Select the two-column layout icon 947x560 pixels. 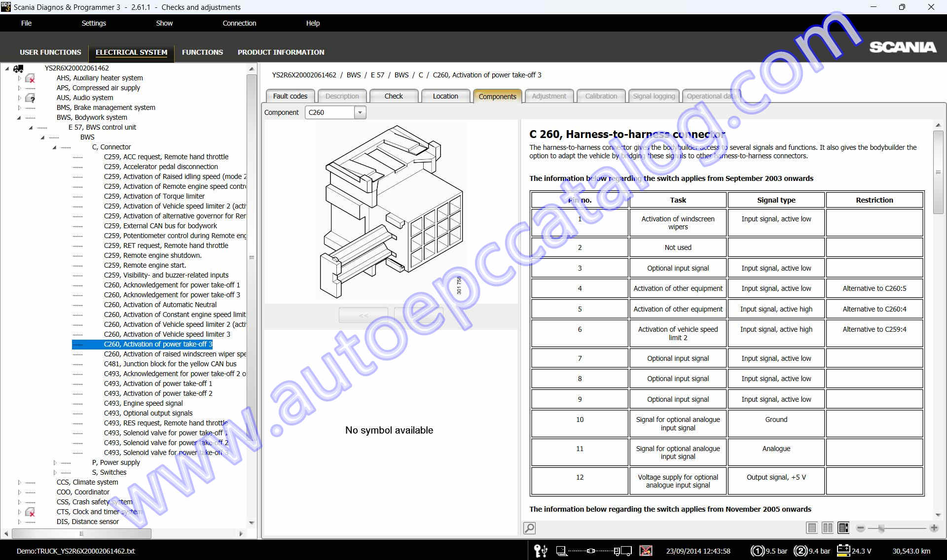coord(827,527)
